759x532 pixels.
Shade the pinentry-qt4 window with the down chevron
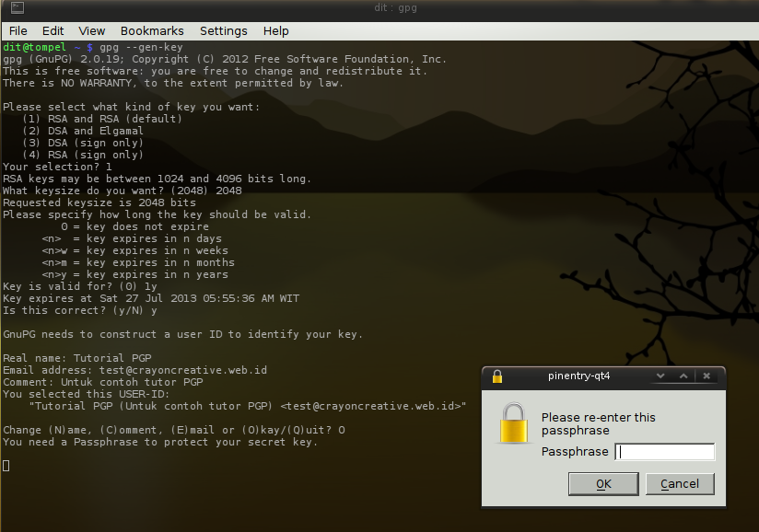(x=660, y=376)
